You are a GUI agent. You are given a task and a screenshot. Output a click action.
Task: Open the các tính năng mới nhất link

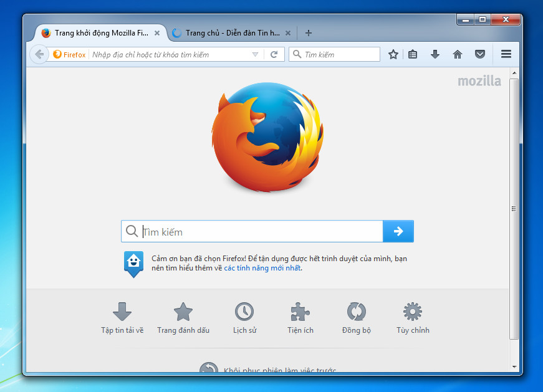[262, 268]
